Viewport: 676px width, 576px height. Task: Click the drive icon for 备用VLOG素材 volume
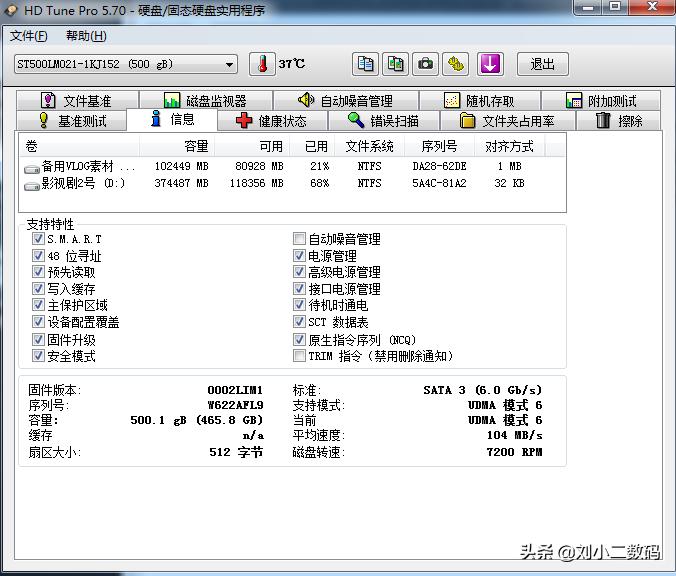(32, 169)
